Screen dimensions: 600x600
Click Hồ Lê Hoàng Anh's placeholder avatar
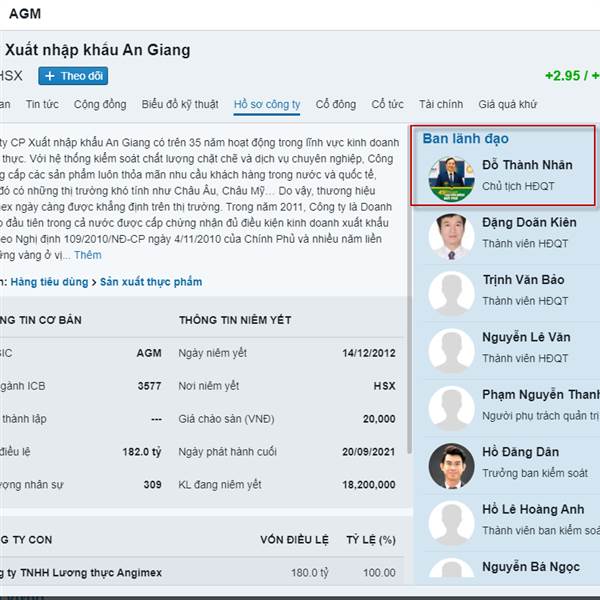click(452, 523)
